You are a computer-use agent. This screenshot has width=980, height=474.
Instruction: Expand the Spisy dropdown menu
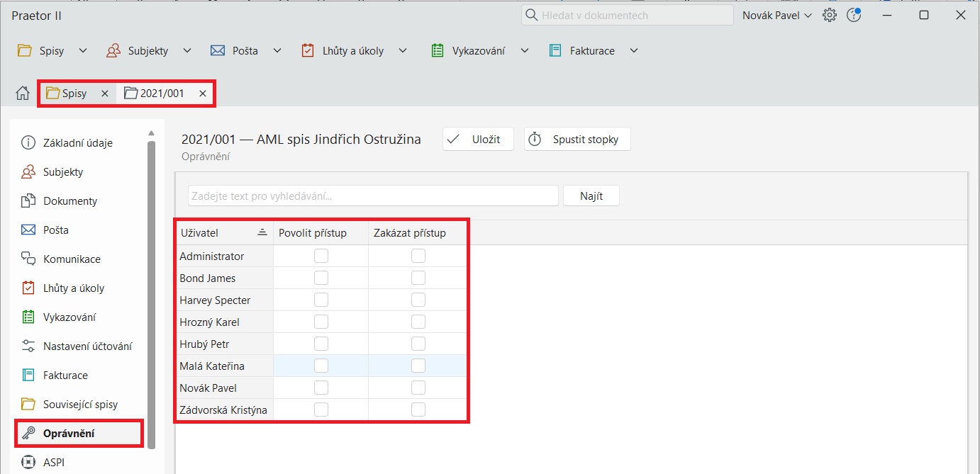point(82,51)
